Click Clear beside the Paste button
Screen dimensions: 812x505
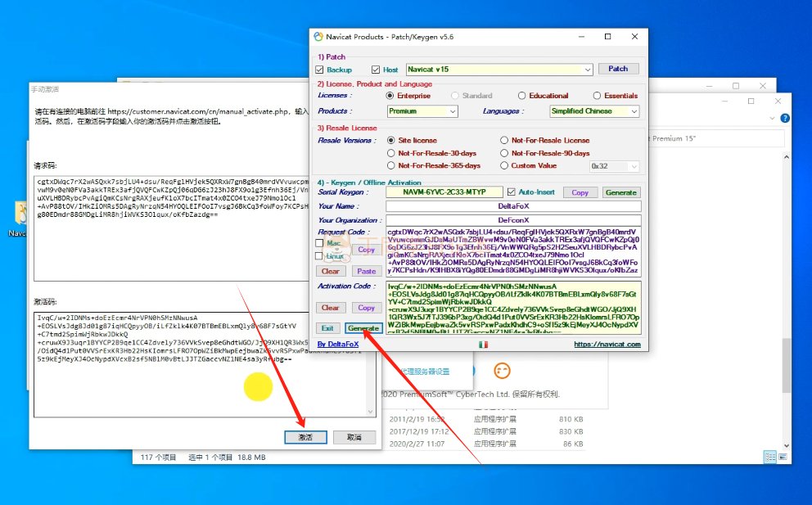click(x=331, y=272)
